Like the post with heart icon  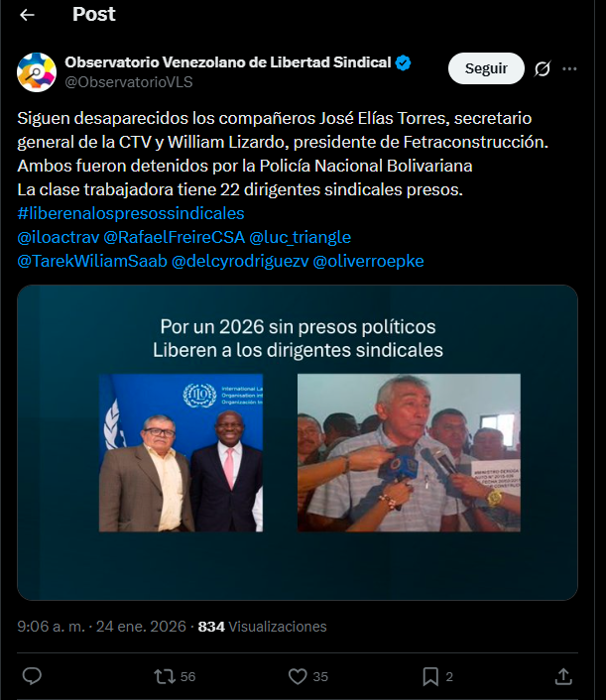[298, 676]
